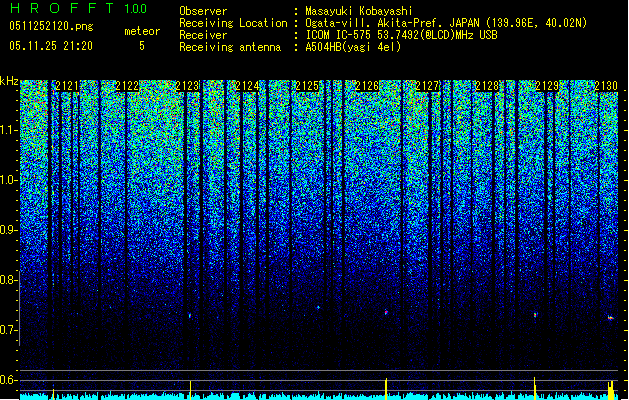Select antenna value A504HB(yagi 4el)

[353, 47]
